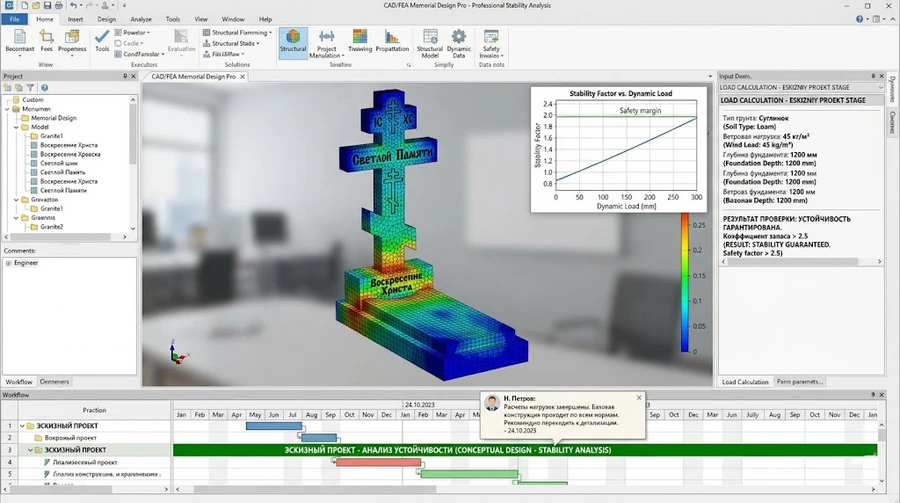Select the Load Calculation bottom tab
Image resolution: width=900 pixels, height=503 pixels.
[x=745, y=381]
